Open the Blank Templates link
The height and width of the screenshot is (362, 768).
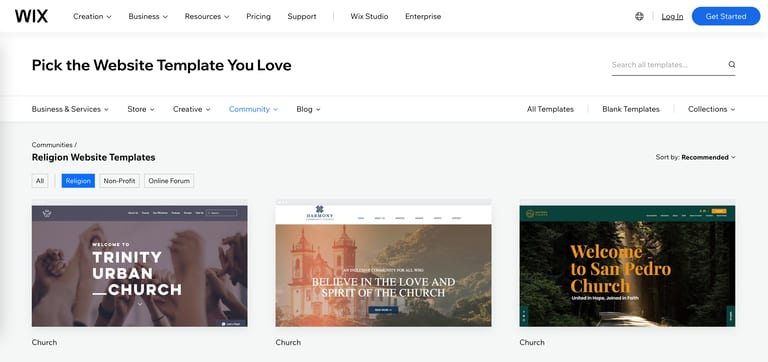tap(631, 109)
